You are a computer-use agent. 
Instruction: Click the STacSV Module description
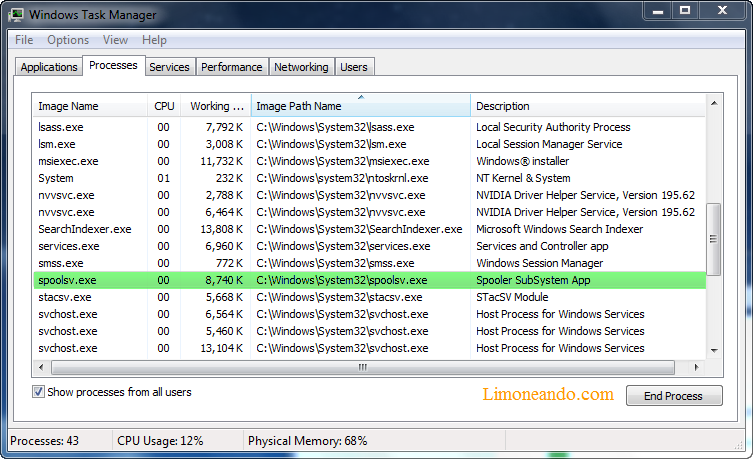(512, 297)
